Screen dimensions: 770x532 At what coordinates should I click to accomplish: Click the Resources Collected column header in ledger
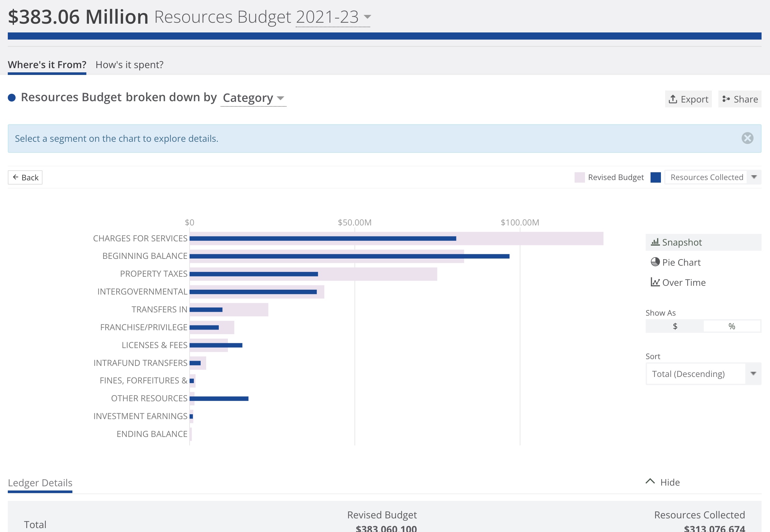(x=699, y=515)
